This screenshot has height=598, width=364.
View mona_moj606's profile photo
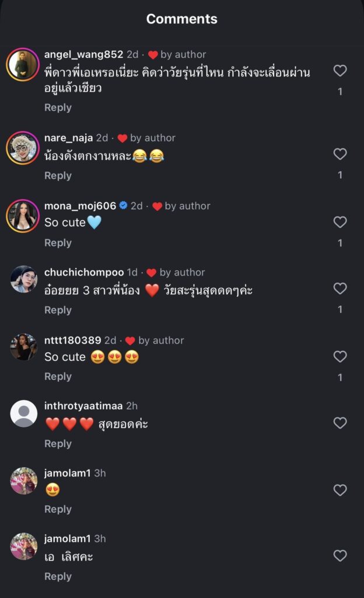coord(23,215)
